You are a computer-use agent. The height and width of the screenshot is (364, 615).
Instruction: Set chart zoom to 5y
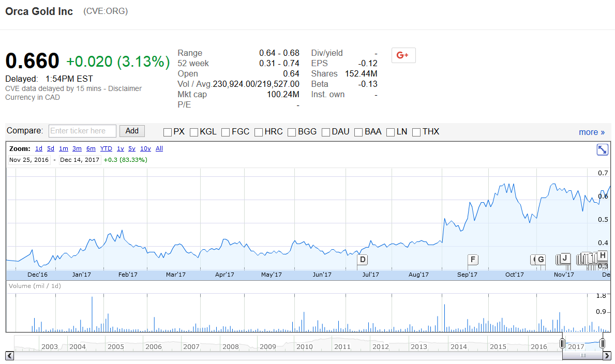(x=132, y=149)
